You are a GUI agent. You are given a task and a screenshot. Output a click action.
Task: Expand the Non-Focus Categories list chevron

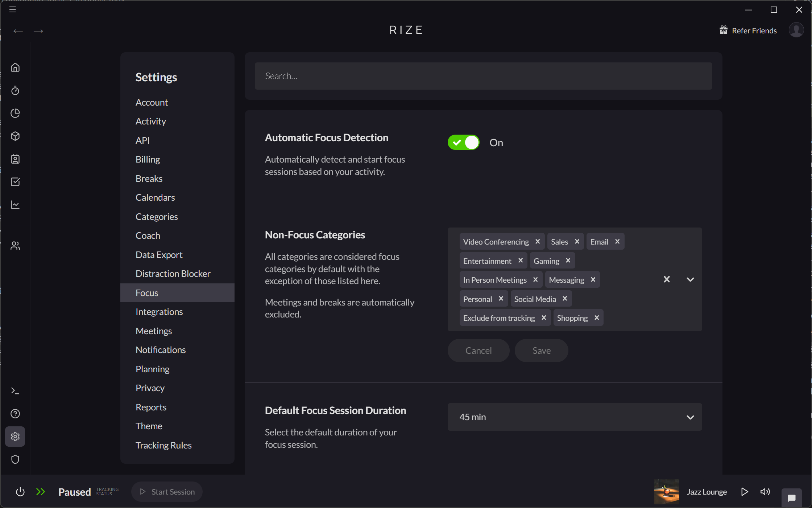[690, 279]
